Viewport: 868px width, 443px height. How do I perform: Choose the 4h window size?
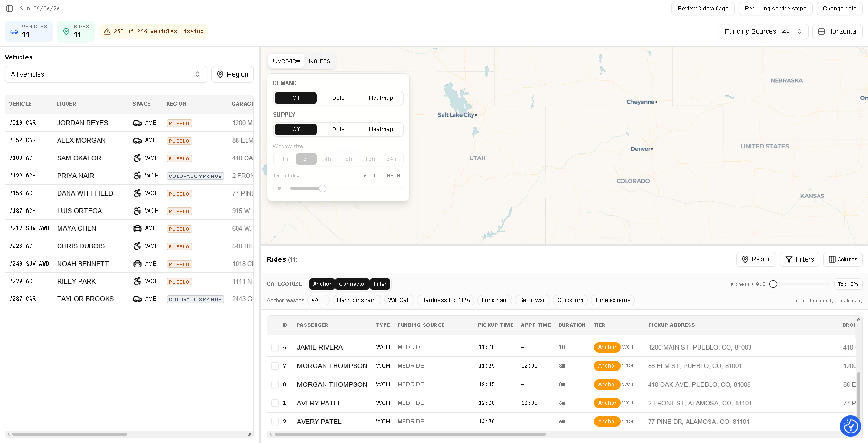click(x=328, y=159)
